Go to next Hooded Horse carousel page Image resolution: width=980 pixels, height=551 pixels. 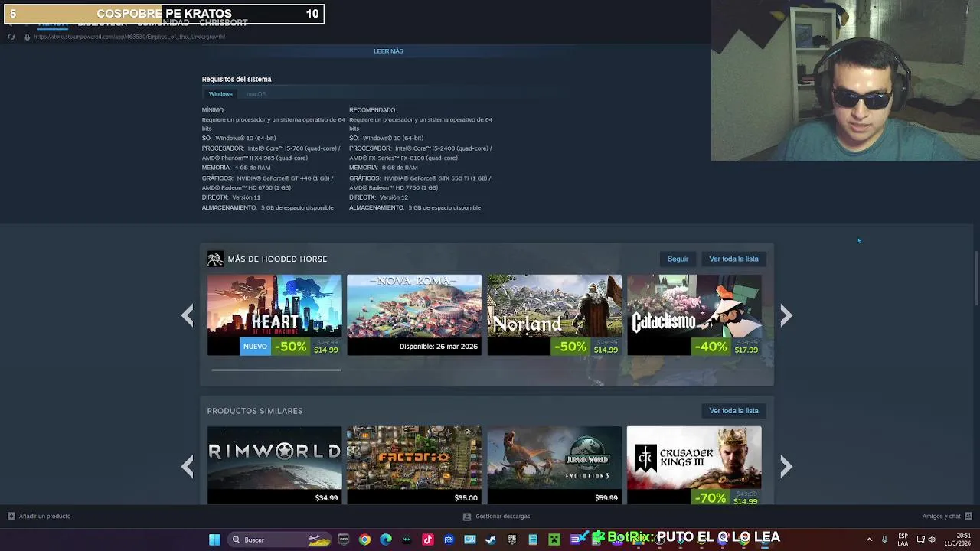[x=786, y=315]
